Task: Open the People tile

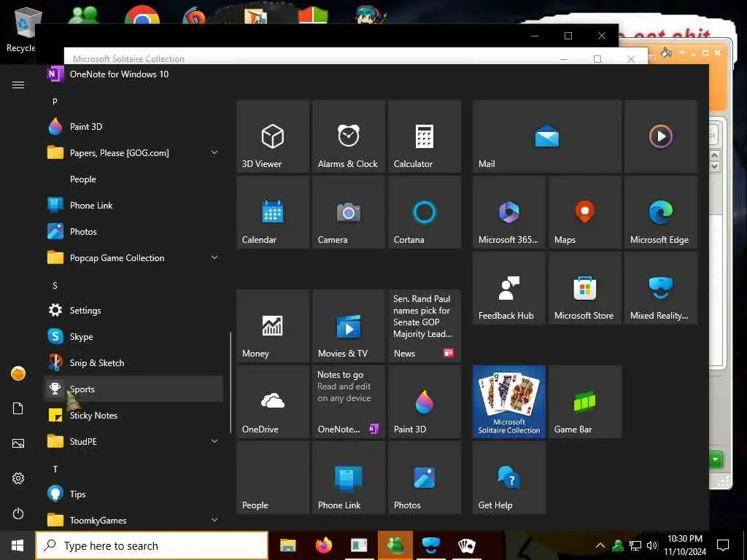Action: [273, 477]
